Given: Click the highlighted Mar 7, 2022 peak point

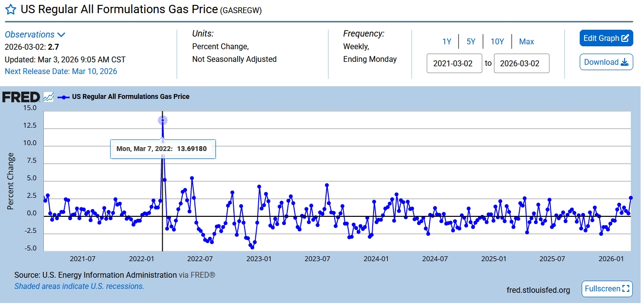Looking at the screenshot, I should [x=163, y=120].
